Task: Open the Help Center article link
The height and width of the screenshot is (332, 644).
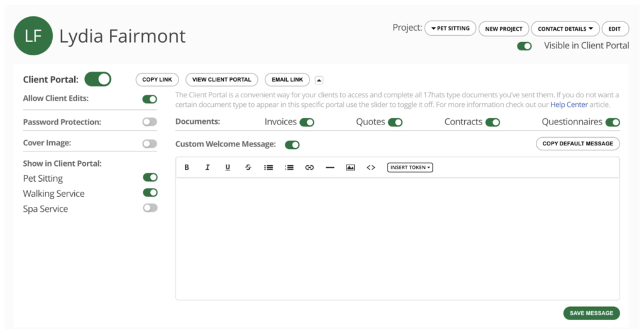Action: [569, 104]
